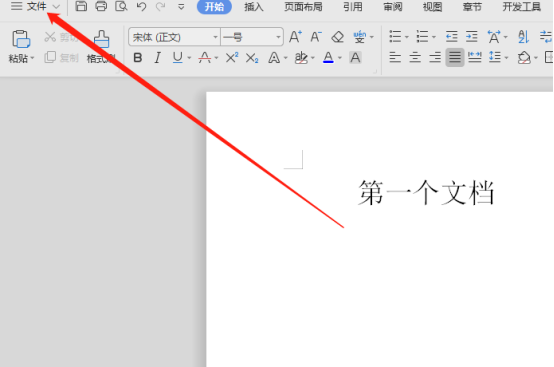Open print preview icon
Screen dimensions: 554x367
pos(121,6)
